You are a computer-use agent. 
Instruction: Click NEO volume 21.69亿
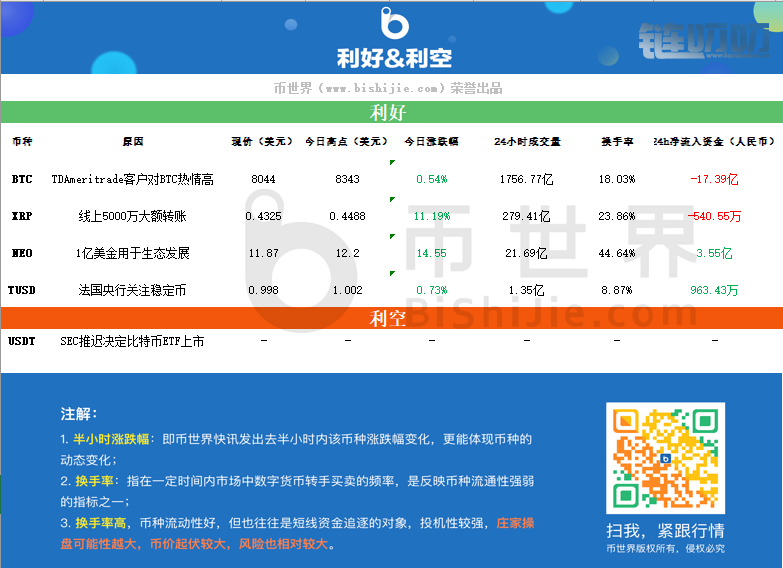click(x=527, y=253)
